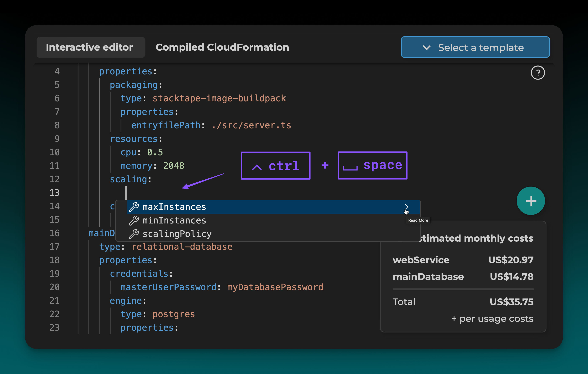Click '+ per usage costs' text
This screenshot has width=588, height=374.
[492, 319]
